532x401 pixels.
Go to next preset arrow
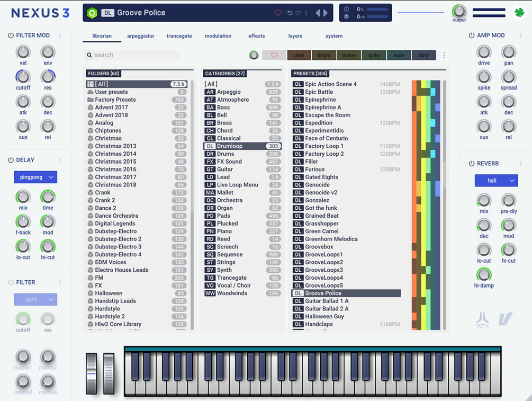pyautogui.click(x=326, y=13)
